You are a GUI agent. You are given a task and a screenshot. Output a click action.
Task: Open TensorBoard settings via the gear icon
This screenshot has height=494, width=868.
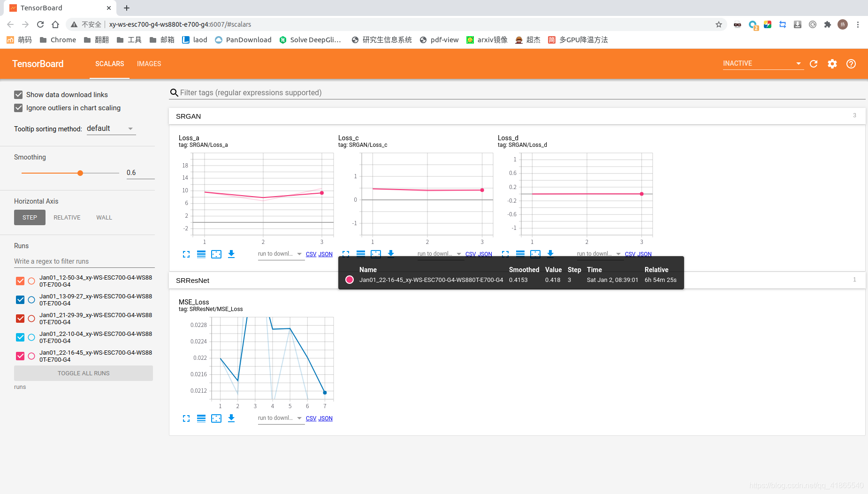click(832, 64)
